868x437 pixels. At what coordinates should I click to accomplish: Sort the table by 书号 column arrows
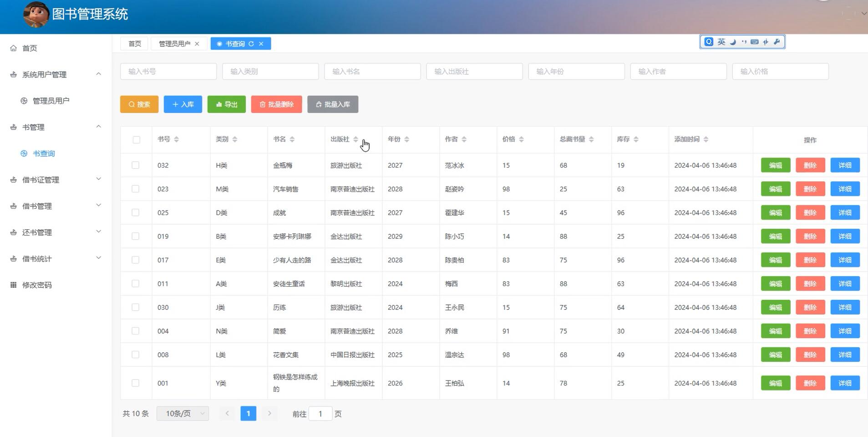pyautogui.click(x=177, y=139)
